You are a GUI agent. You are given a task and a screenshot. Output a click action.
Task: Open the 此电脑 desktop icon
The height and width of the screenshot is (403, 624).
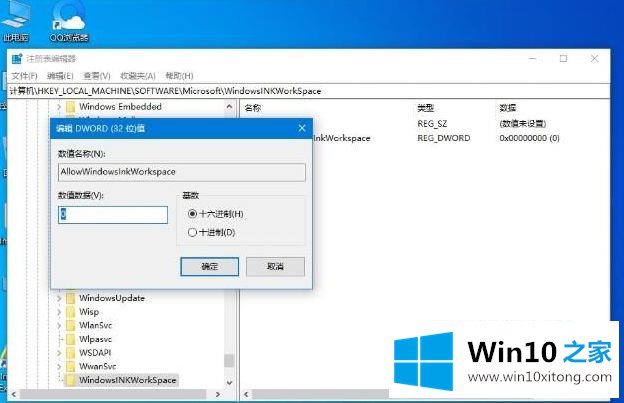pyautogui.click(x=16, y=20)
